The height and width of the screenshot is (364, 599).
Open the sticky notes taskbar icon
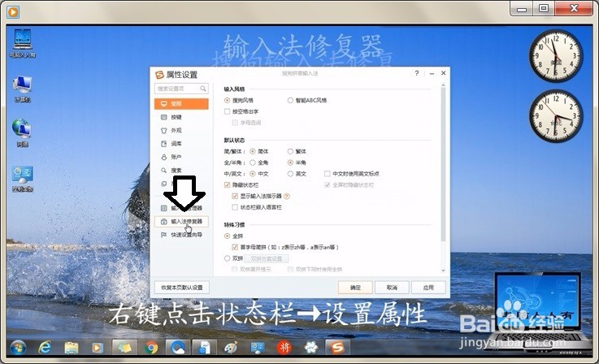pyautogui.click(x=124, y=347)
